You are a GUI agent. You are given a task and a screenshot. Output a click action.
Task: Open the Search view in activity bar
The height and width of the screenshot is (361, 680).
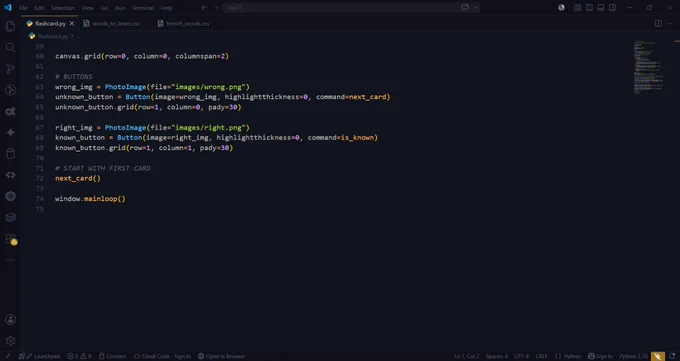(x=10, y=47)
